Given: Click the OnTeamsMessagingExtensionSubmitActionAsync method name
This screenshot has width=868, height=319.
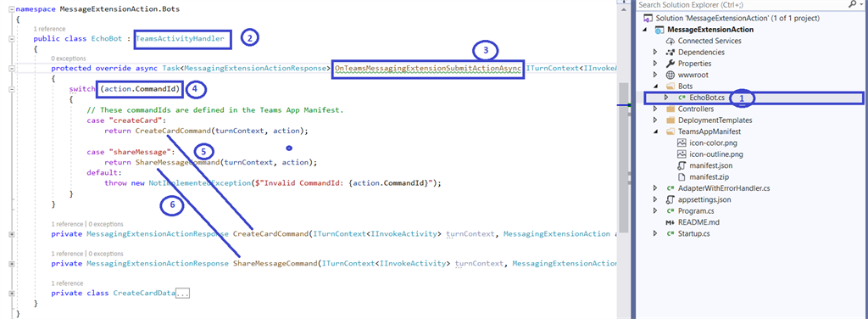Looking at the screenshot, I should (x=428, y=69).
